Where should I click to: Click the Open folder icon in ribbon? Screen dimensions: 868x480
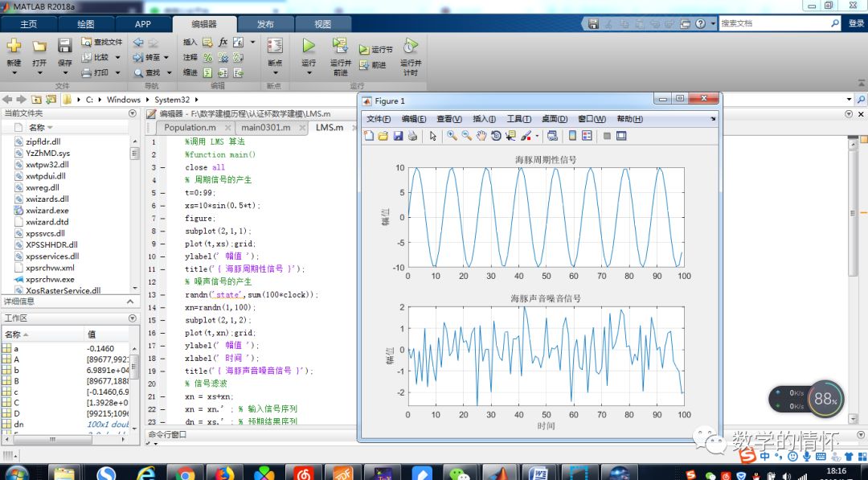[x=39, y=46]
